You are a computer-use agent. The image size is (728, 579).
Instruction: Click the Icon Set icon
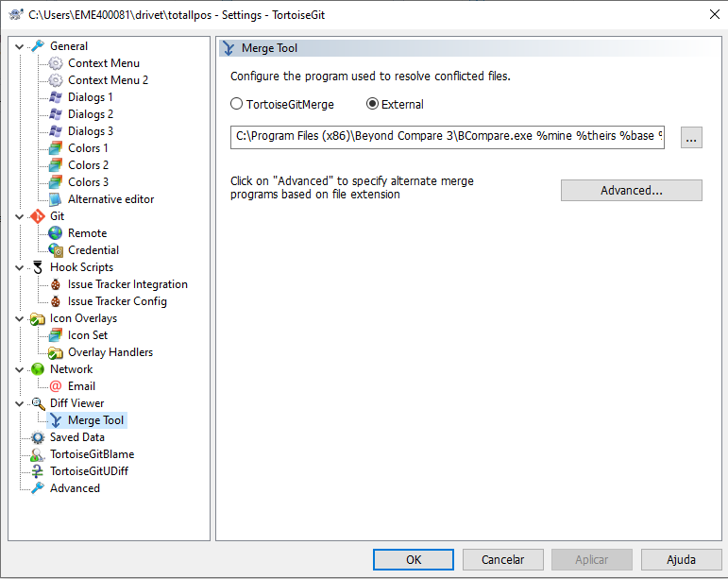point(56,335)
